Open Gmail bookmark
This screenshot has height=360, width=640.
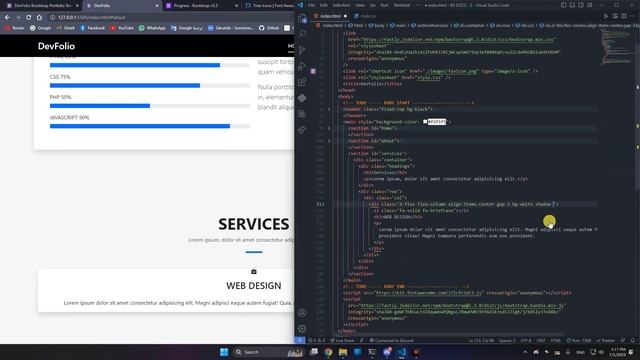66,28
